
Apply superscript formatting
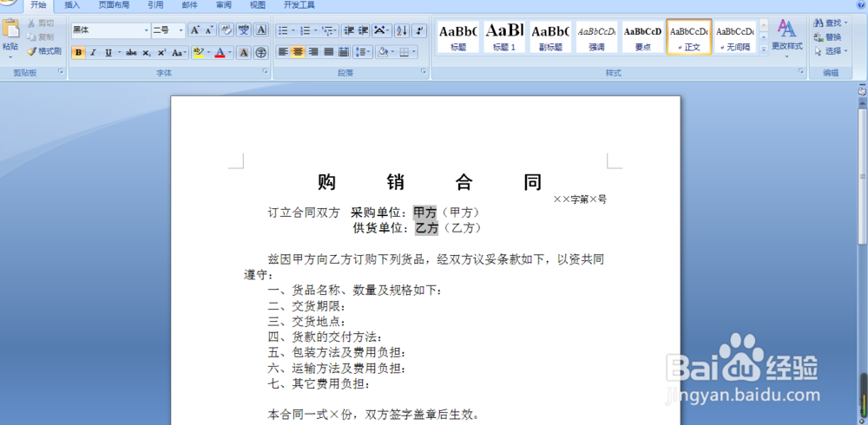coord(161,53)
